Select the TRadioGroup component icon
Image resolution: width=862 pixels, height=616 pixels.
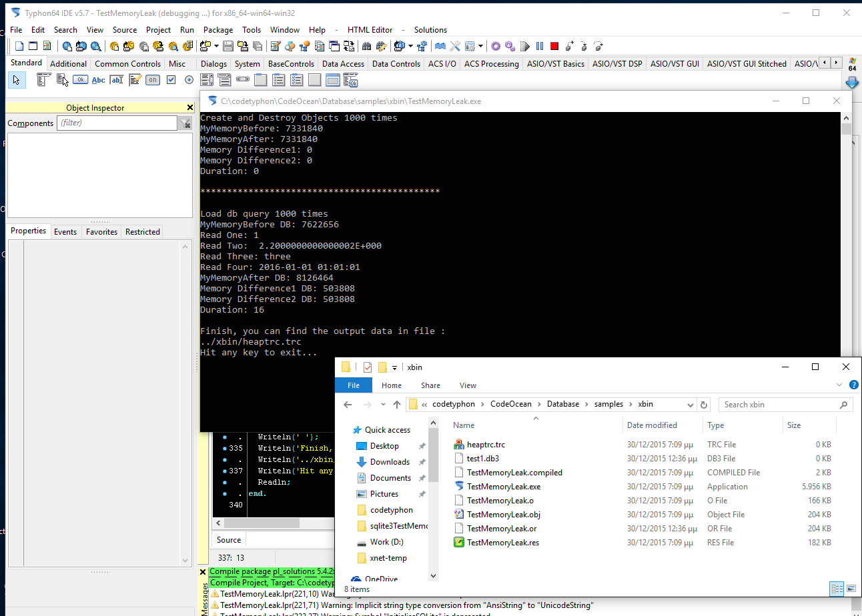tap(279, 80)
